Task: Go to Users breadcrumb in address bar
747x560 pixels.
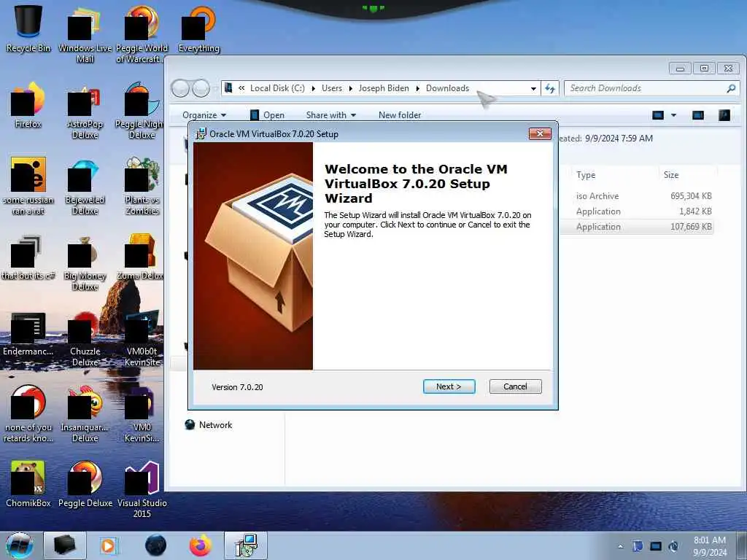Action: click(332, 88)
